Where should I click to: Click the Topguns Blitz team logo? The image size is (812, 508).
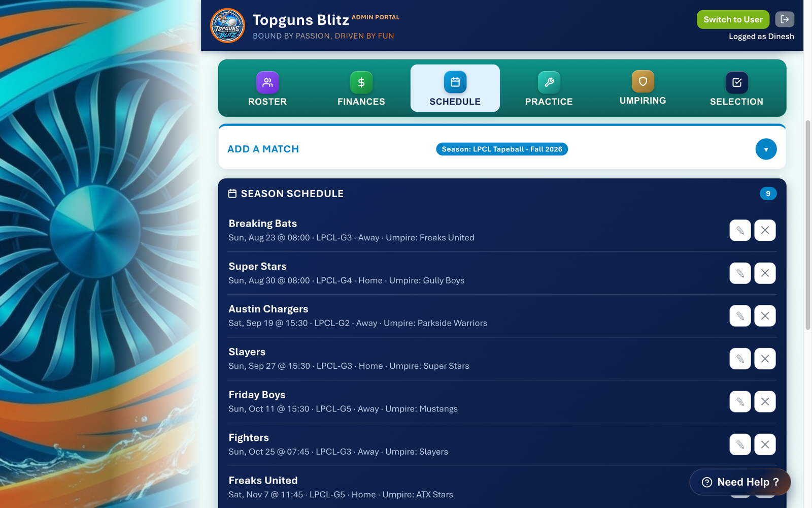coord(227,25)
